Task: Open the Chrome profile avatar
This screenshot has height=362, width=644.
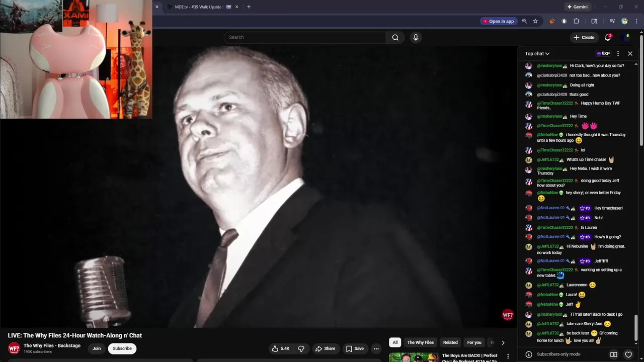Action: 624,21
